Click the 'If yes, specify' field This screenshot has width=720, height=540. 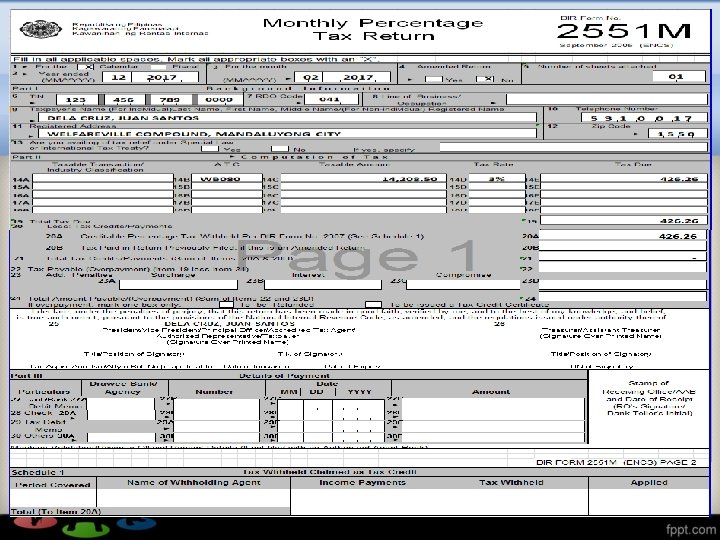(x=574, y=147)
